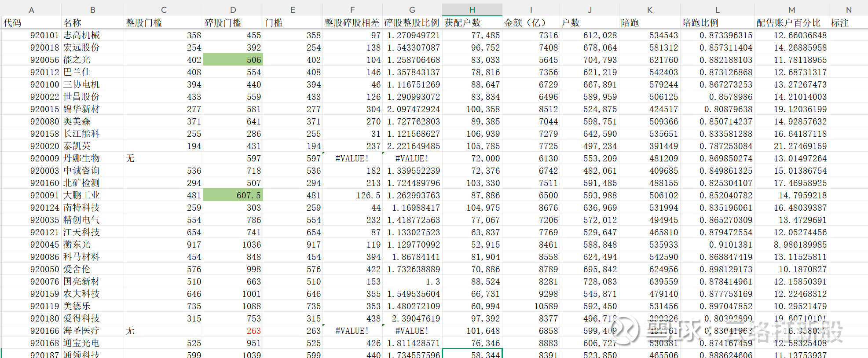The height and width of the screenshot is (358, 868).
Task: Click the 通宝光电 name cell
Action: pos(92,343)
